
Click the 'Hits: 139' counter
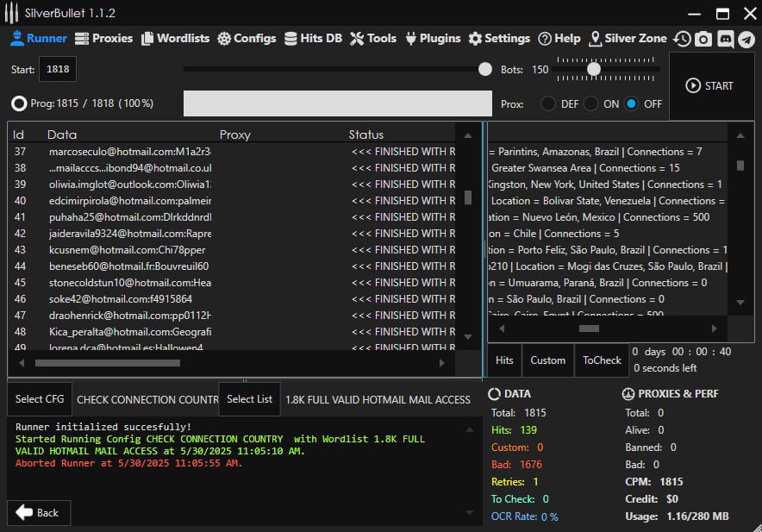[514, 430]
